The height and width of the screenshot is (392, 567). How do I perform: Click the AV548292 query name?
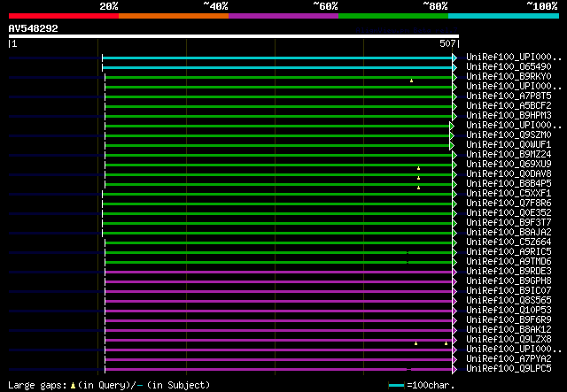(x=34, y=28)
